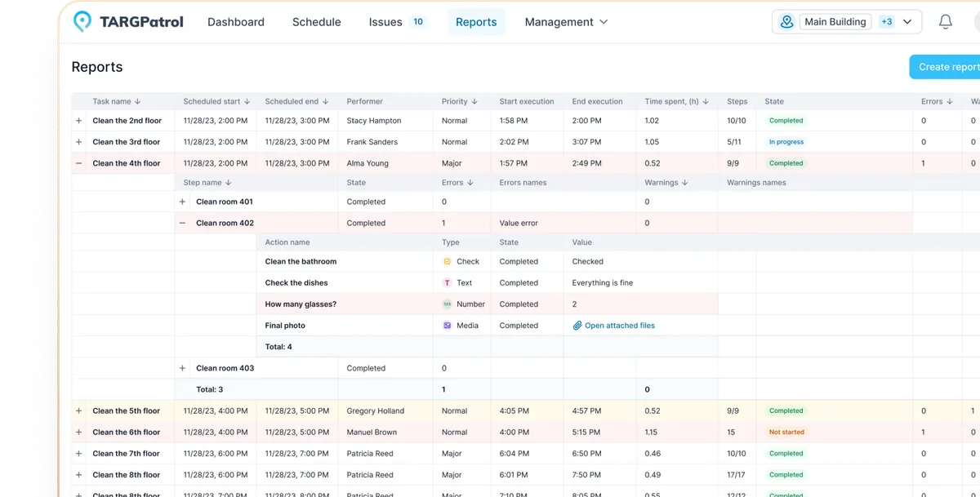Image resolution: width=980 pixels, height=497 pixels.
Task: Select the Text action type icon
Action: 448,282
